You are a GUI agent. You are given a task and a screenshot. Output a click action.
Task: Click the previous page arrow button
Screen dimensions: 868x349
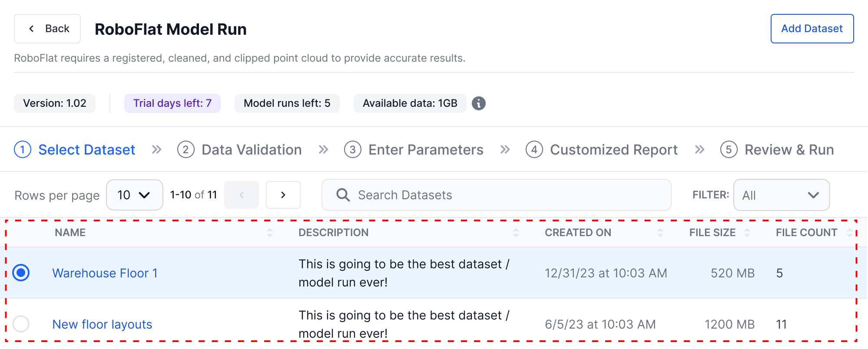[242, 195]
